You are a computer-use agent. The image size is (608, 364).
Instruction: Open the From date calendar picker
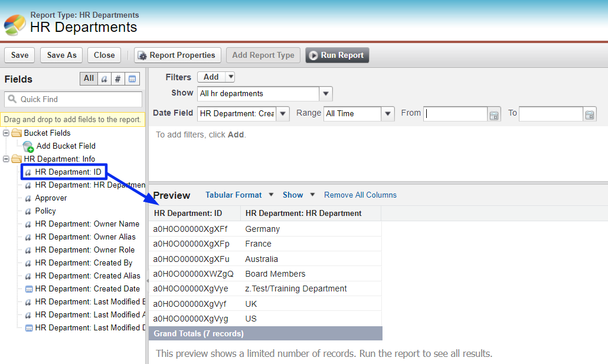click(x=494, y=114)
